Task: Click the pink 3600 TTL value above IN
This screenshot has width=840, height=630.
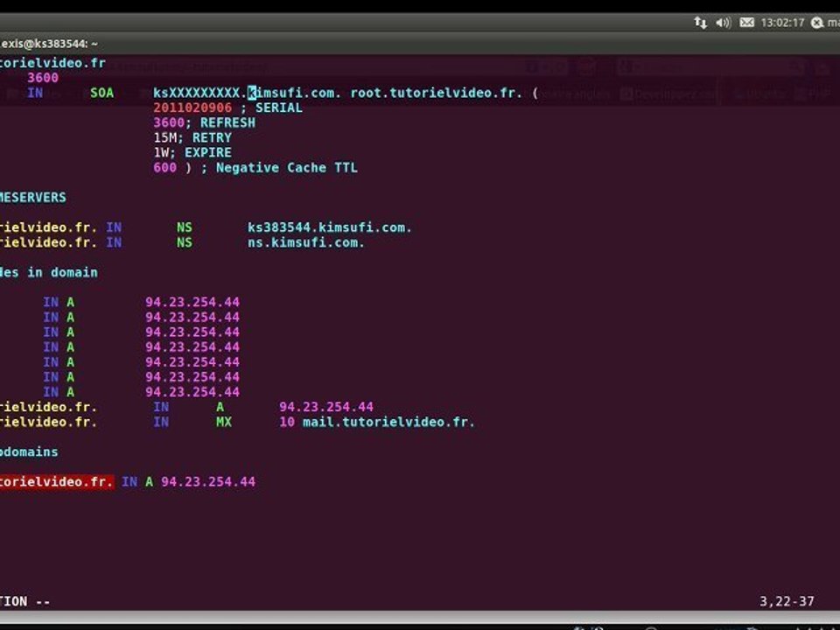Action: click(43, 78)
